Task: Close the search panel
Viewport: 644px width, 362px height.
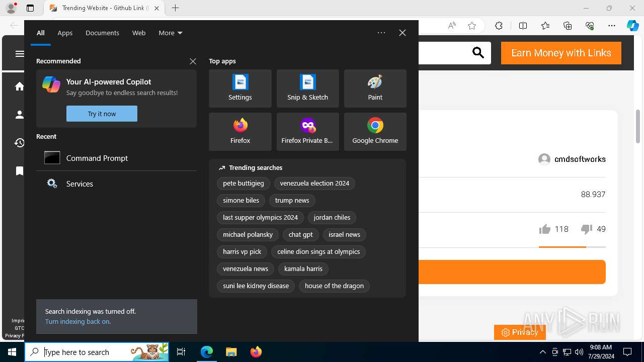Action: pos(403,33)
